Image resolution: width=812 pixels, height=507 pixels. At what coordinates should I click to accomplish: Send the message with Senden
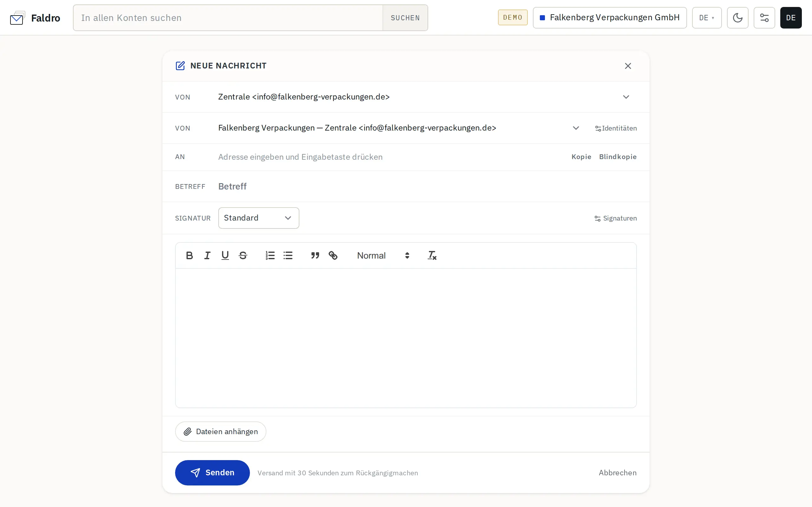pos(213,472)
